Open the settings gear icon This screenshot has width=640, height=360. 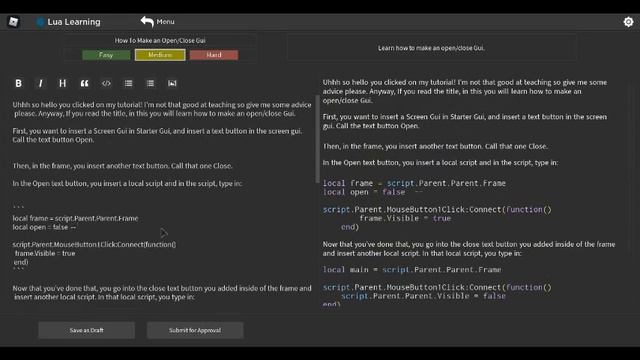coord(628,22)
